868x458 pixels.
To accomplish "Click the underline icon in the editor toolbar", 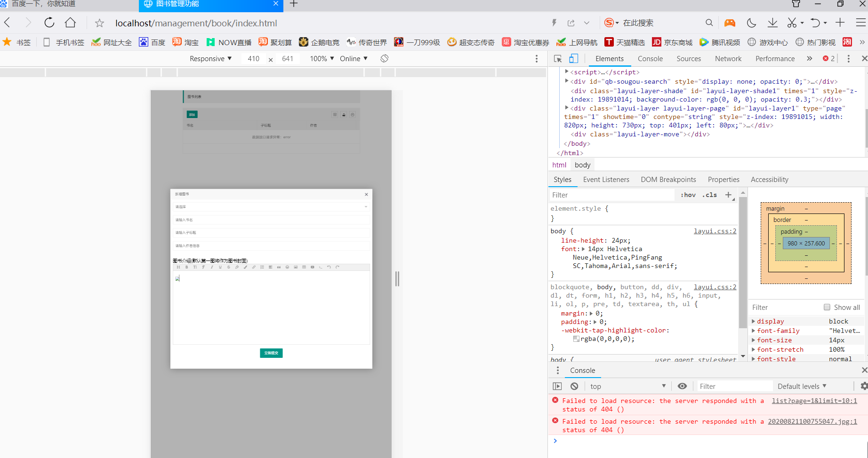I will [220, 267].
